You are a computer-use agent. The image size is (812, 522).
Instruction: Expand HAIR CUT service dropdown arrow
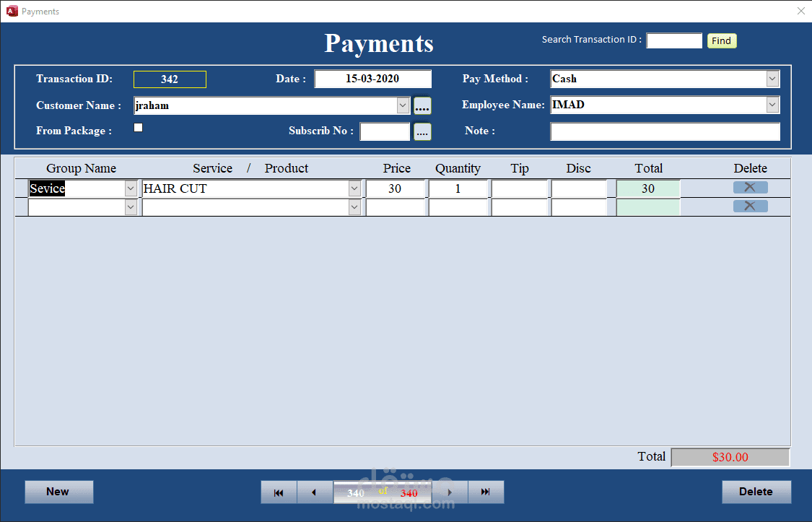point(354,188)
